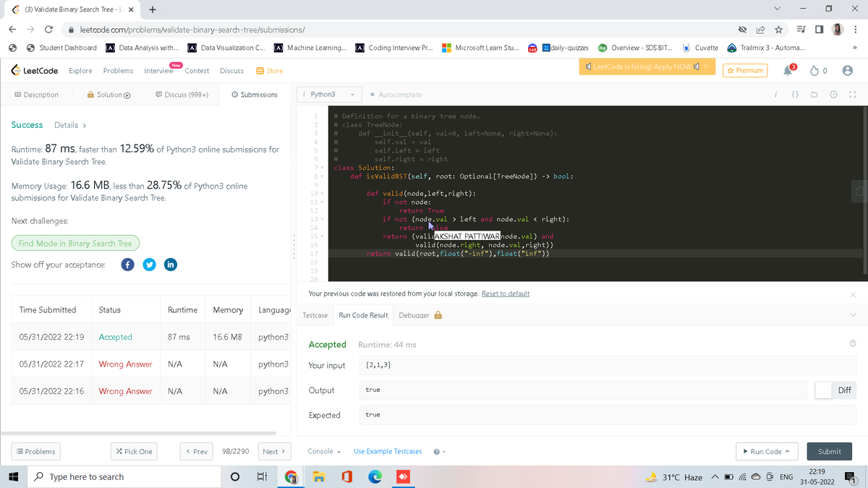This screenshot has width=868, height=488.
Task: Click the curly braces format code icon
Action: coord(795,95)
